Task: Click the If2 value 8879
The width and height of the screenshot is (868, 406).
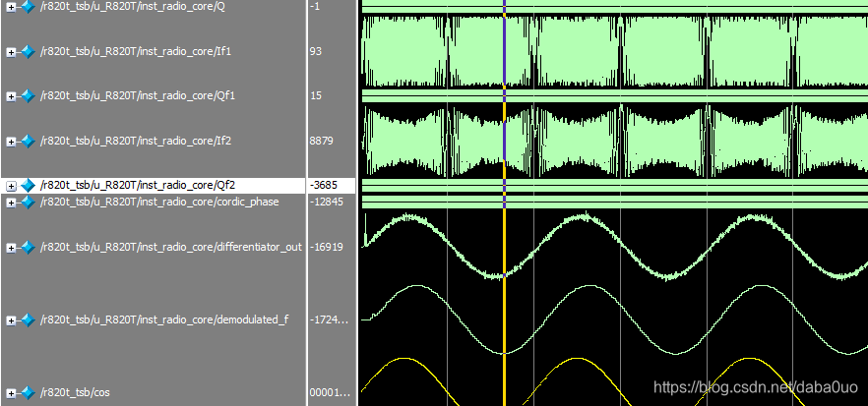Action: click(321, 141)
